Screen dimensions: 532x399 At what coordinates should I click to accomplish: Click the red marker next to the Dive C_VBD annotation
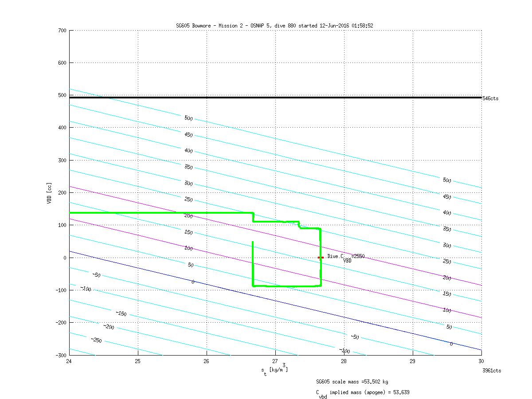[x=320, y=258]
